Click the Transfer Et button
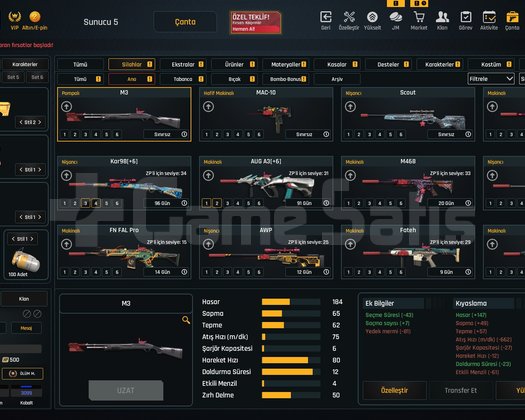Image resolution: width=525 pixels, height=420 pixels. point(461,391)
